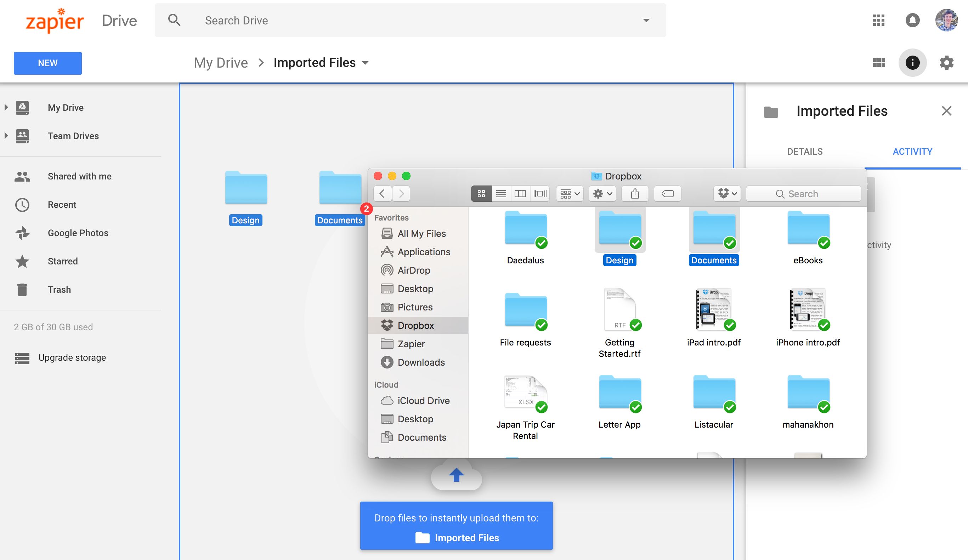Open the Google apps grid icon

(x=878, y=20)
